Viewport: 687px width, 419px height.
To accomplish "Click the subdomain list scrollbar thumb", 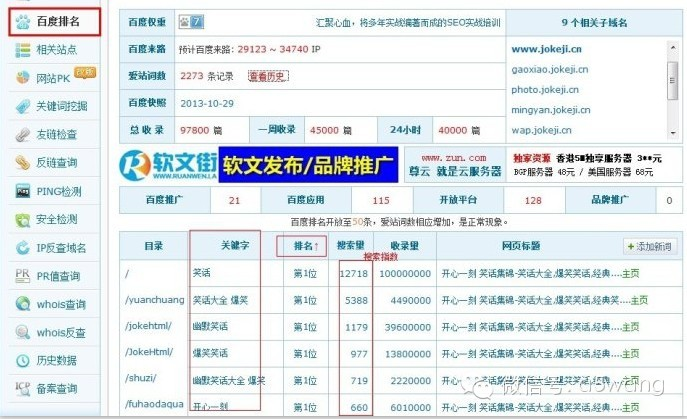I will tap(673, 80).
